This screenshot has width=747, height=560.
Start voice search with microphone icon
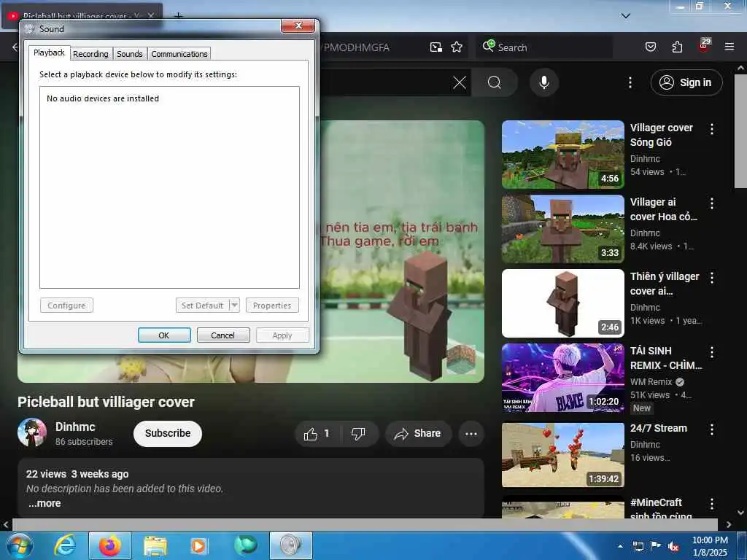pyautogui.click(x=544, y=82)
